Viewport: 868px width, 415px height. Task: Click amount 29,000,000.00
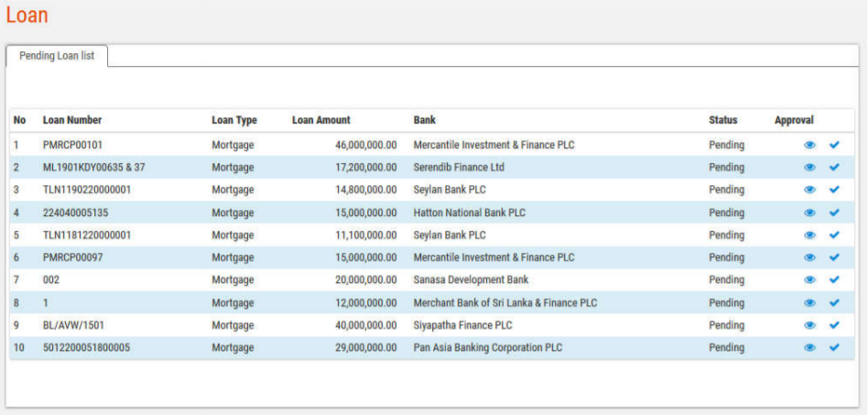click(x=366, y=348)
